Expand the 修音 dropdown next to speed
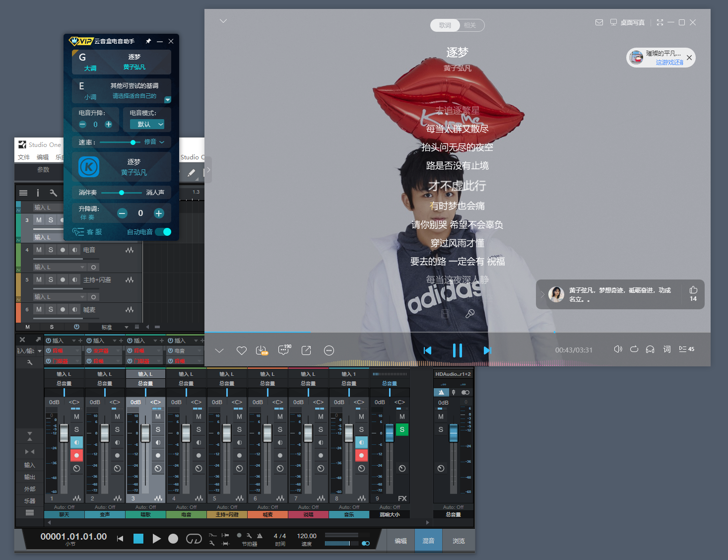This screenshot has width=728, height=560. pos(154,142)
